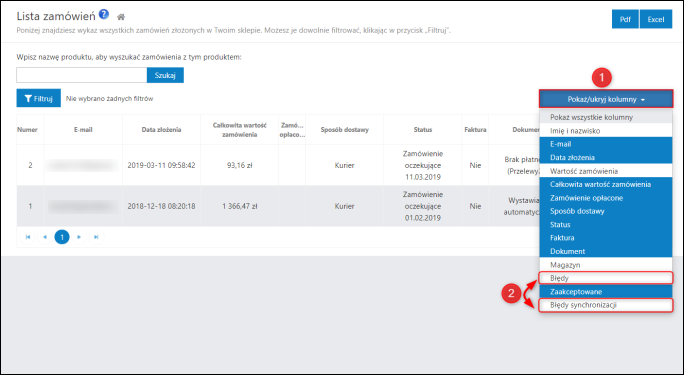Click status Zamówienie oczekujące 11.03.2019

[423, 165]
